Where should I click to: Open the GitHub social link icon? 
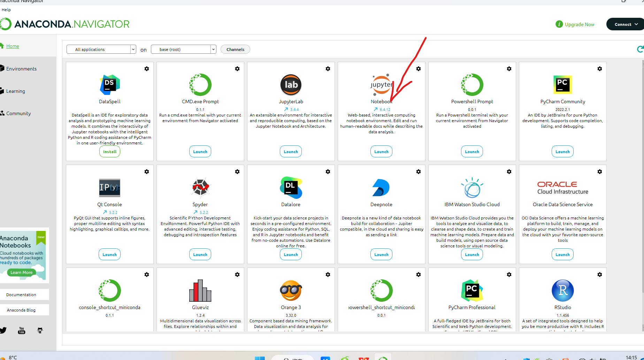click(x=40, y=330)
